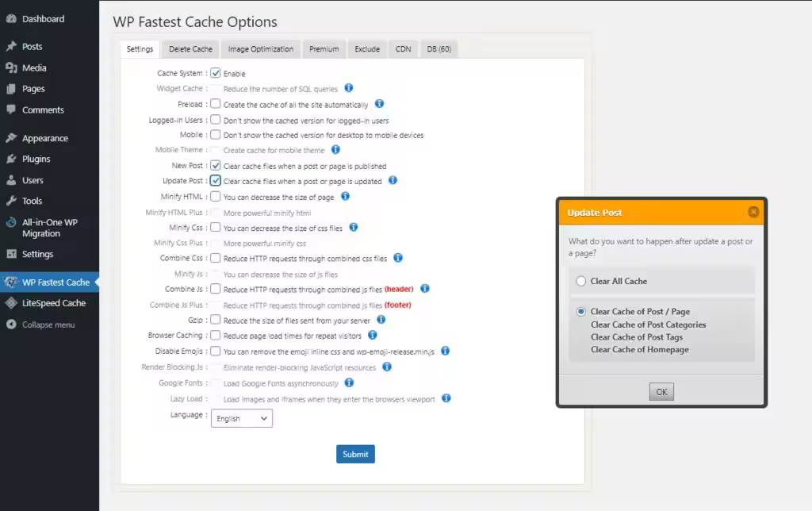The image size is (812, 511).
Task: Enable the Disable Emojis checkbox
Action: click(x=216, y=351)
